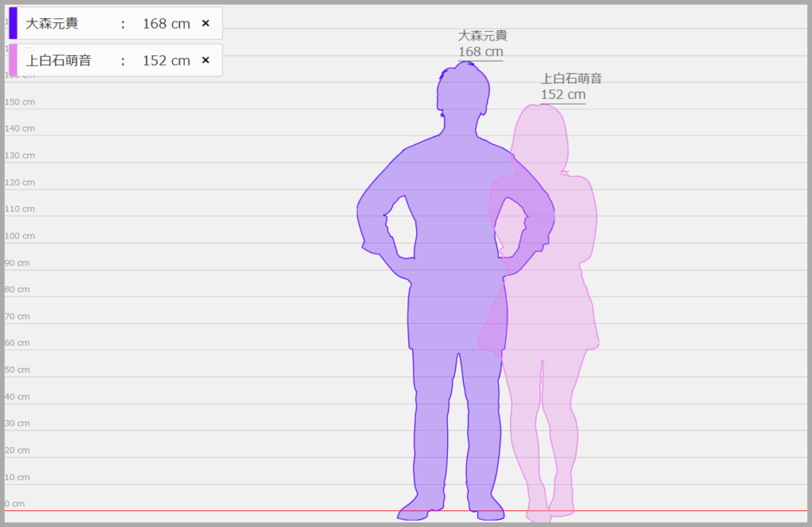Click the 大森元貴 name label above the silhouette
812x527 pixels.
pyautogui.click(x=482, y=36)
